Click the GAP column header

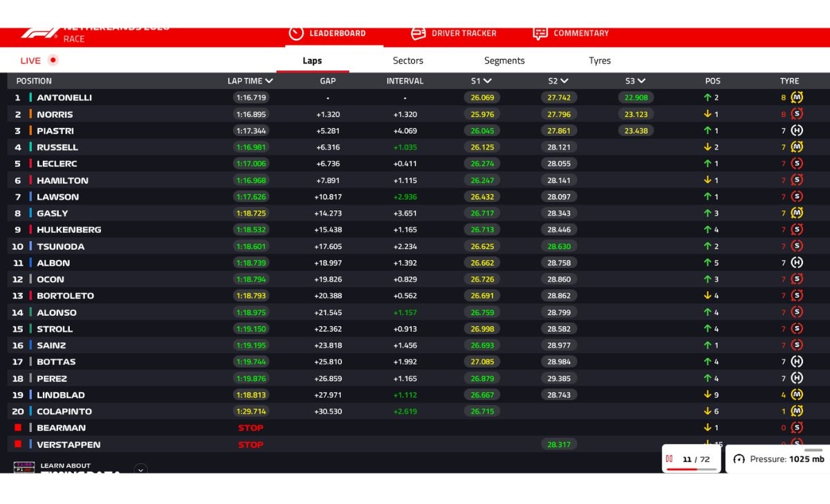click(328, 81)
